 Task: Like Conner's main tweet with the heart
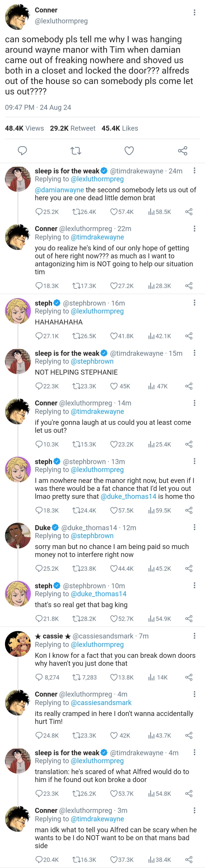(x=129, y=151)
